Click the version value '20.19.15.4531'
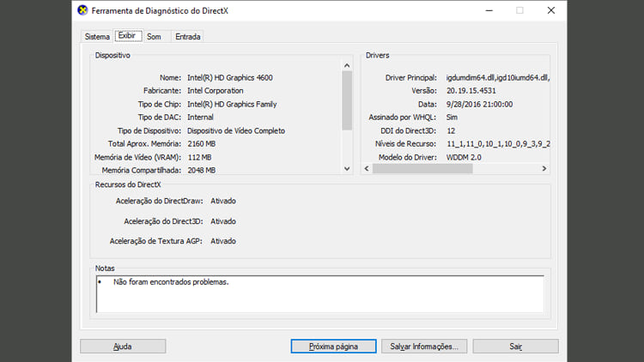The width and height of the screenshot is (644, 362). click(471, 91)
